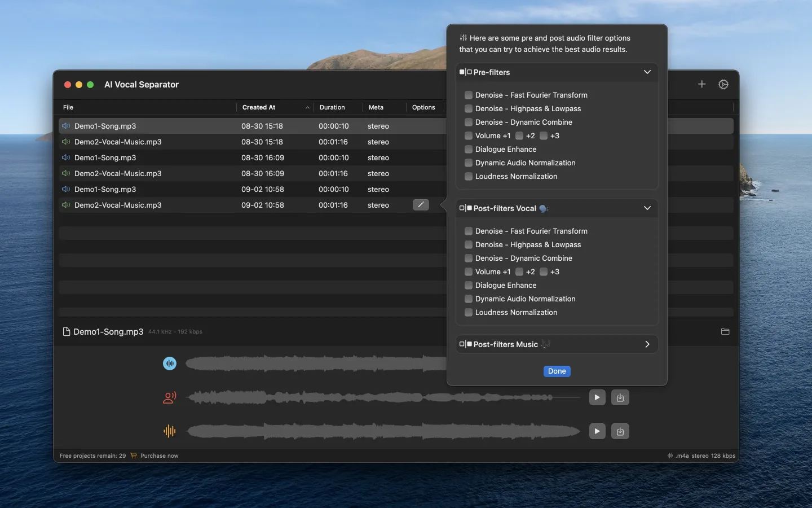Play the vocal track
The height and width of the screenshot is (508, 812).
coord(597,397)
